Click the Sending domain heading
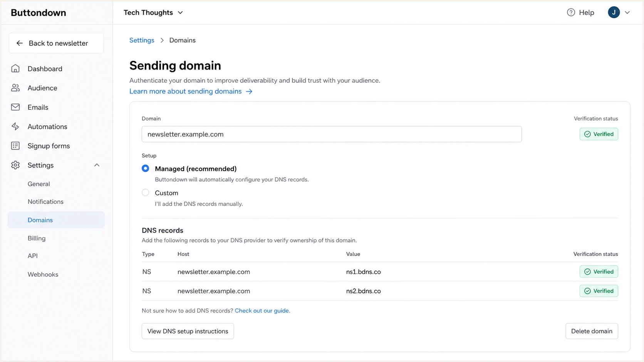 (175, 65)
